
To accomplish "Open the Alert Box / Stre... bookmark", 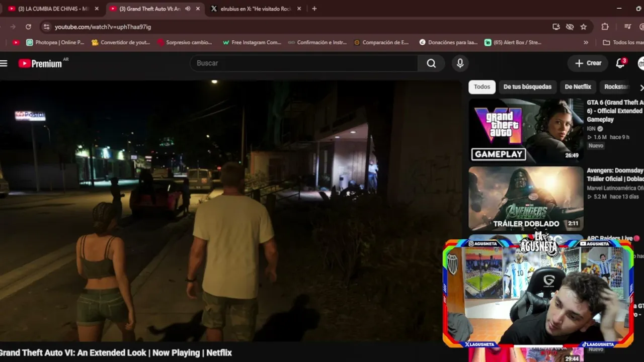I will (513, 43).
